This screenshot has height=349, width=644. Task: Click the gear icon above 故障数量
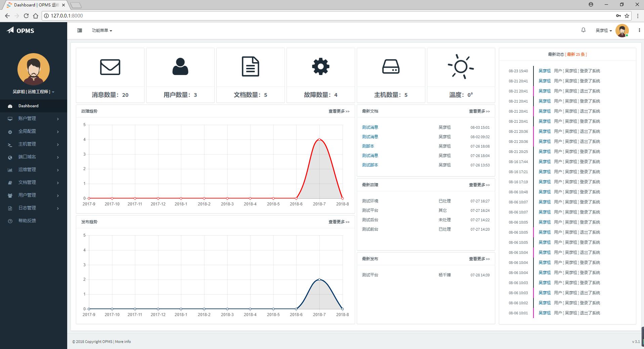tap(321, 67)
